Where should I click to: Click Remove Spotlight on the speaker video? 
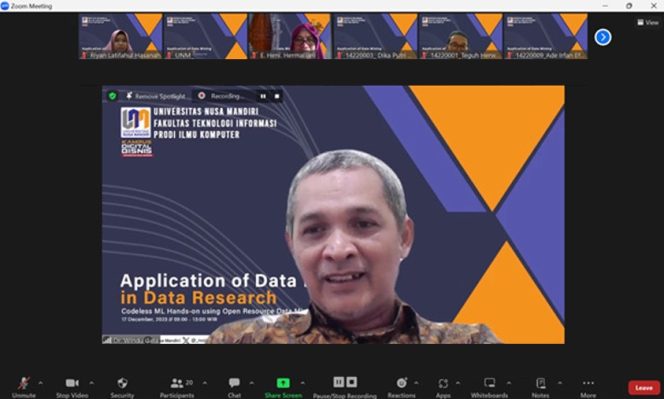tap(156, 96)
